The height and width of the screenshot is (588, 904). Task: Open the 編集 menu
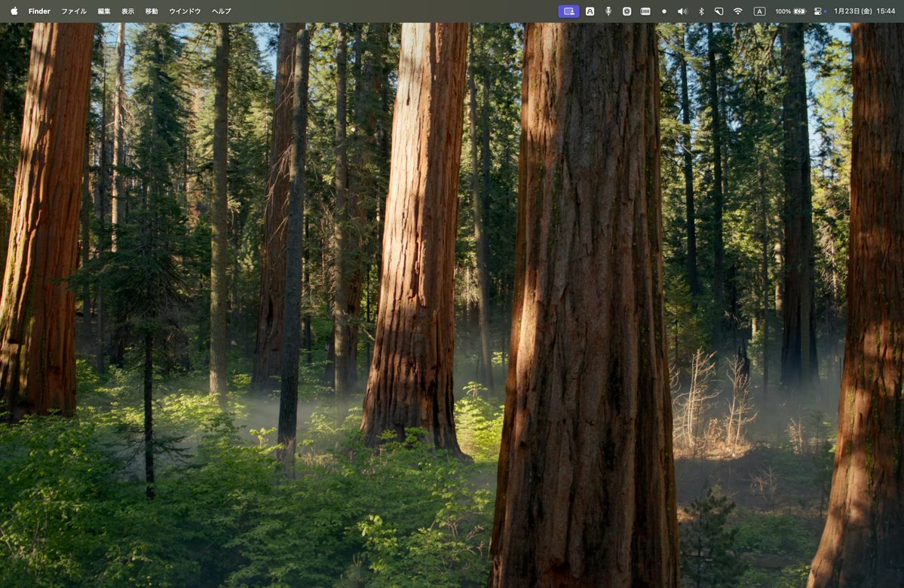[x=104, y=11]
